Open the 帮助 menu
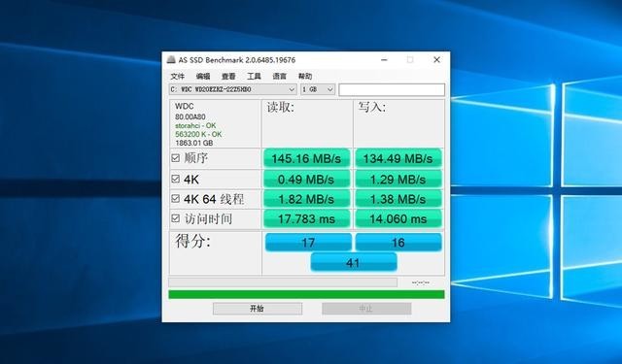The height and width of the screenshot is (364, 622). point(305,77)
